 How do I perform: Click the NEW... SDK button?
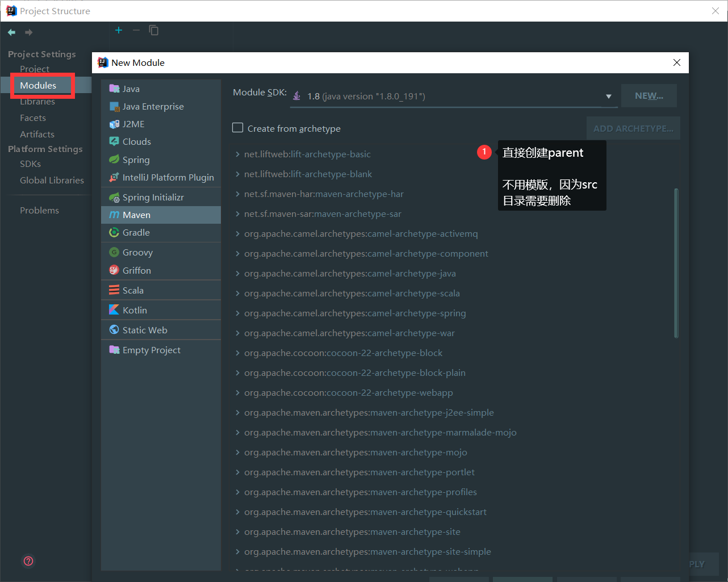649,95
